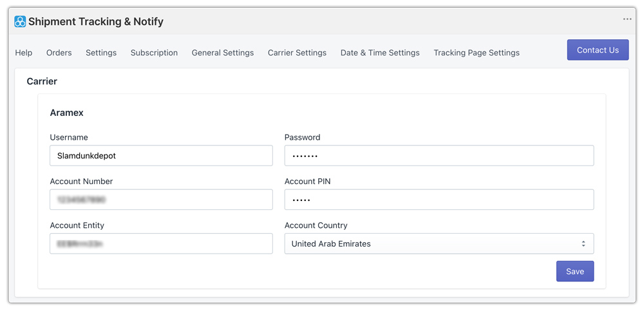The width and height of the screenshot is (644, 311).
Task: Select the Carrier Settings tab
Action: tap(297, 53)
